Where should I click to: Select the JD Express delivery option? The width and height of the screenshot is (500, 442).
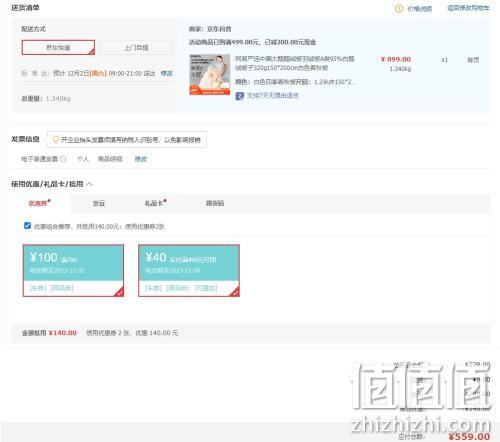pos(58,47)
